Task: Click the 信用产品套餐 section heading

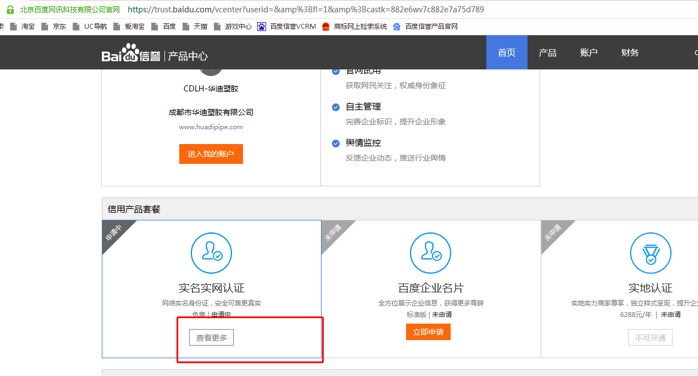Action: point(134,209)
